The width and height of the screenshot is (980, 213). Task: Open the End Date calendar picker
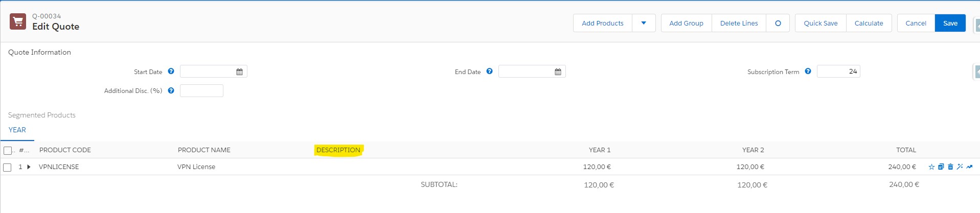coord(558,72)
